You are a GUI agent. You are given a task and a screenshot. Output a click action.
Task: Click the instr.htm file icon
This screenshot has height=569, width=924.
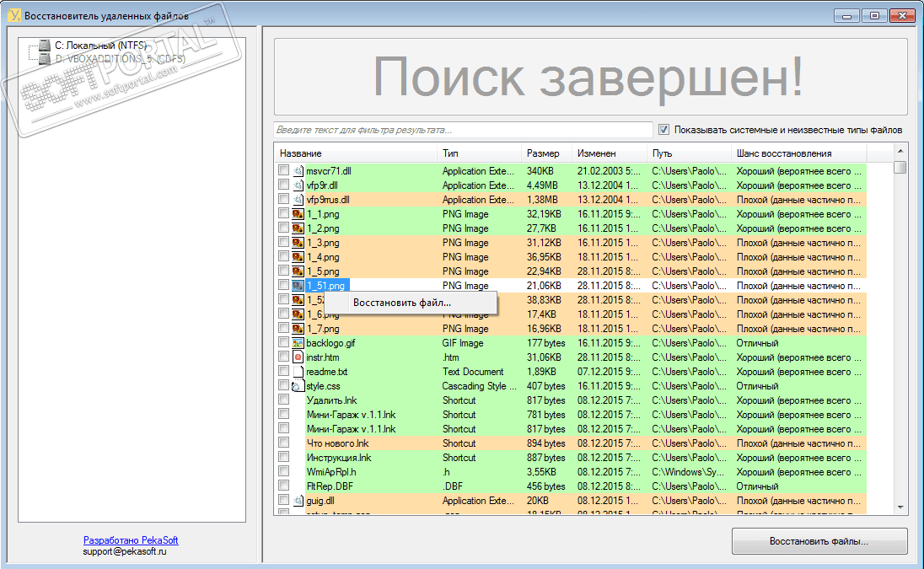pos(298,357)
